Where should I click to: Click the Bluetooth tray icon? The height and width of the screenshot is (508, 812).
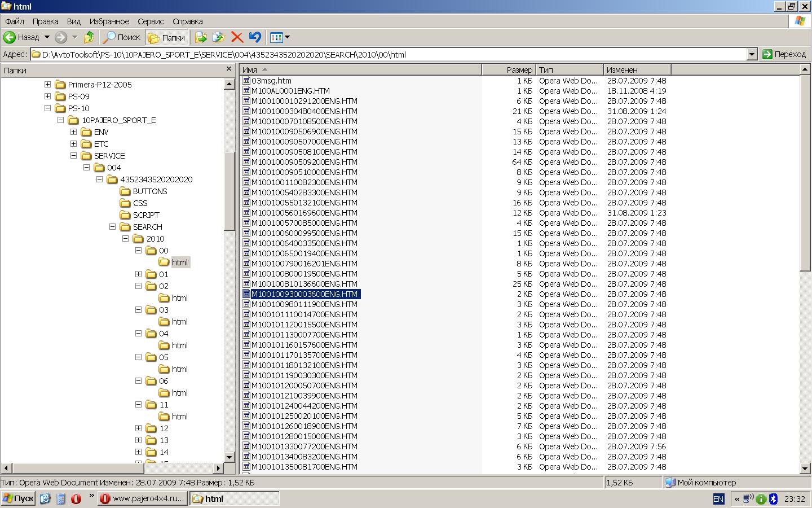tap(773, 498)
